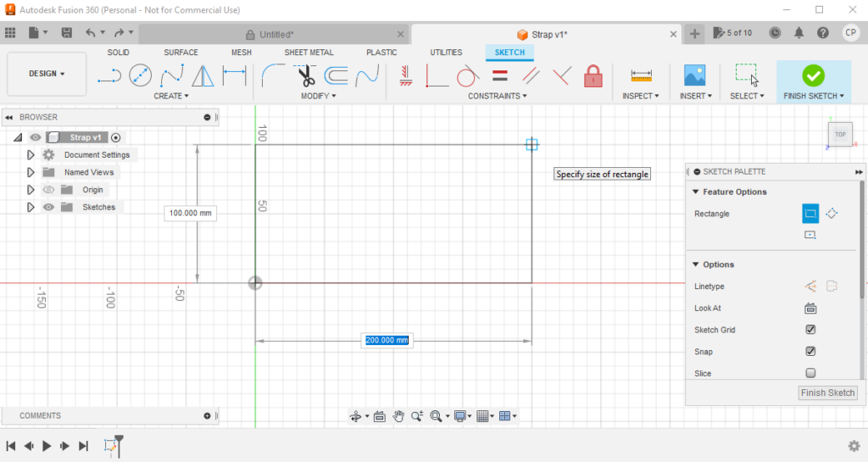868x462 pixels.
Task: Toggle the Sketch Grid checkbox
Action: pos(810,330)
